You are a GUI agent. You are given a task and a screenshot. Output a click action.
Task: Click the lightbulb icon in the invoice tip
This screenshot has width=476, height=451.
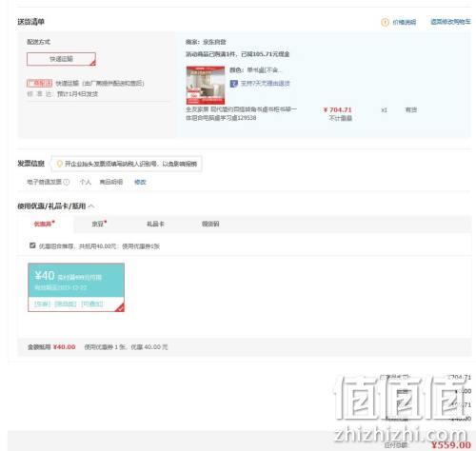(59, 164)
